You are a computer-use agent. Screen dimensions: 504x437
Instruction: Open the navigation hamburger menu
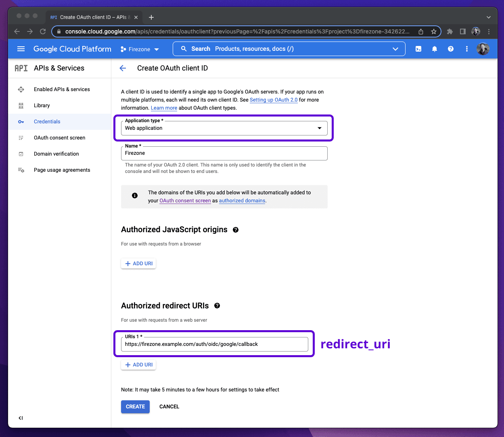pos(21,49)
